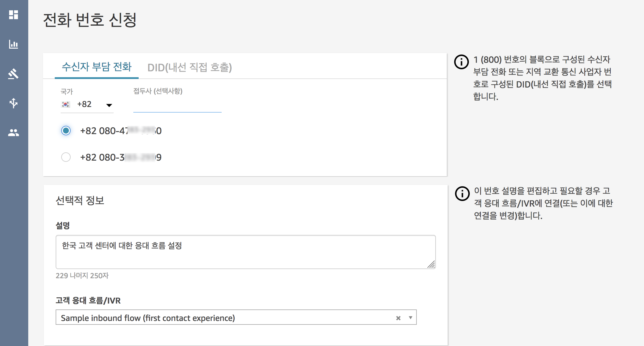Switch to the 수신자 부담 전화 tab
Image resolution: width=644 pixels, height=346 pixels.
coord(97,67)
